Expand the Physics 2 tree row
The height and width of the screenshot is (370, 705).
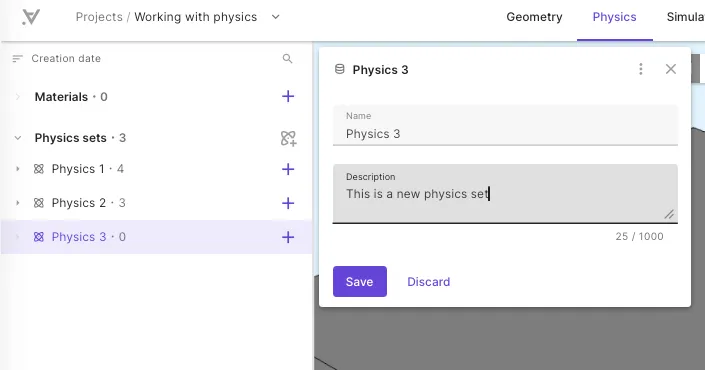18,203
